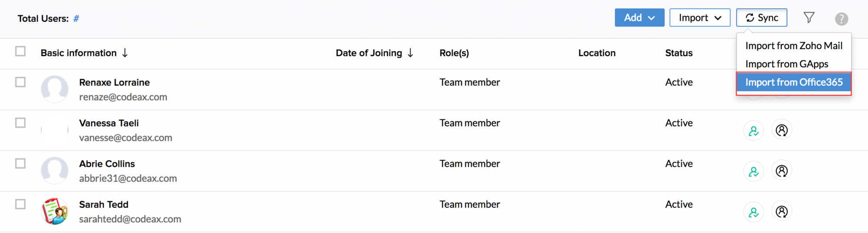The width and height of the screenshot is (868, 233).
Task: Tick the select-all checkbox in table header
Action: [x=20, y=51]
